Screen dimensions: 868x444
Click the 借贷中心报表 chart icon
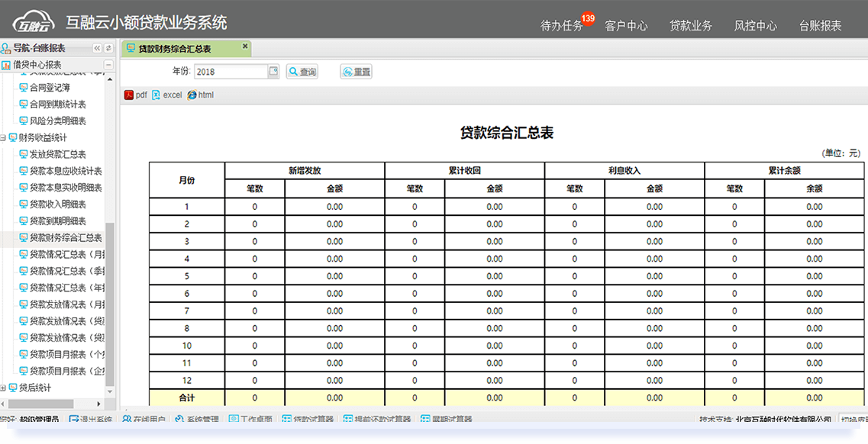point(6,65)
